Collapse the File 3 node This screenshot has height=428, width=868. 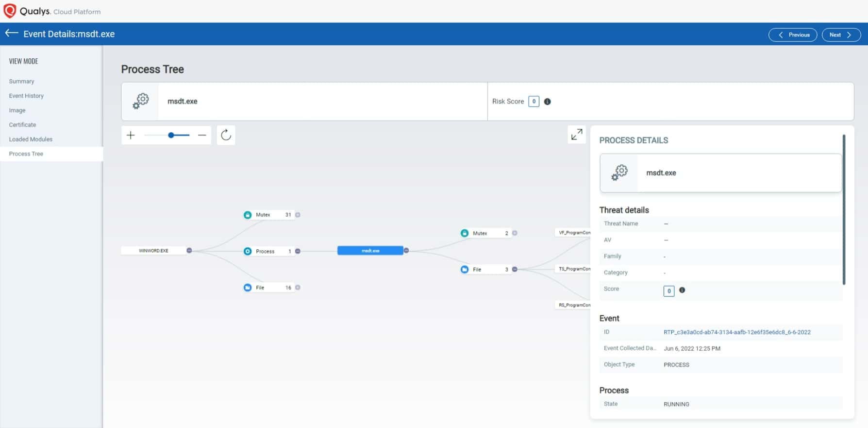tap(515, 269)
